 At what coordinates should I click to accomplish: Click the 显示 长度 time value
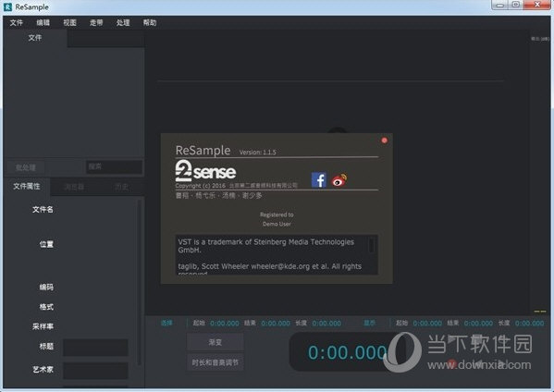530,324
